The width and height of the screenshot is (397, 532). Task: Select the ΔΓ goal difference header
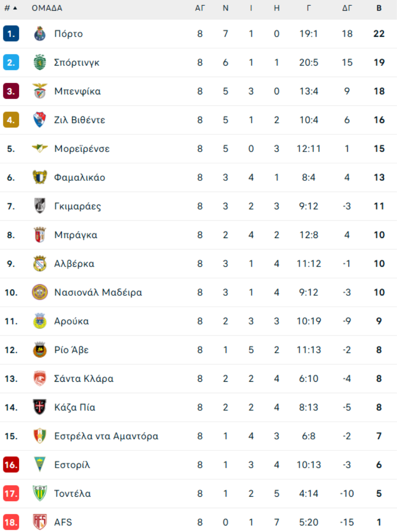click(x=347, y=8)
